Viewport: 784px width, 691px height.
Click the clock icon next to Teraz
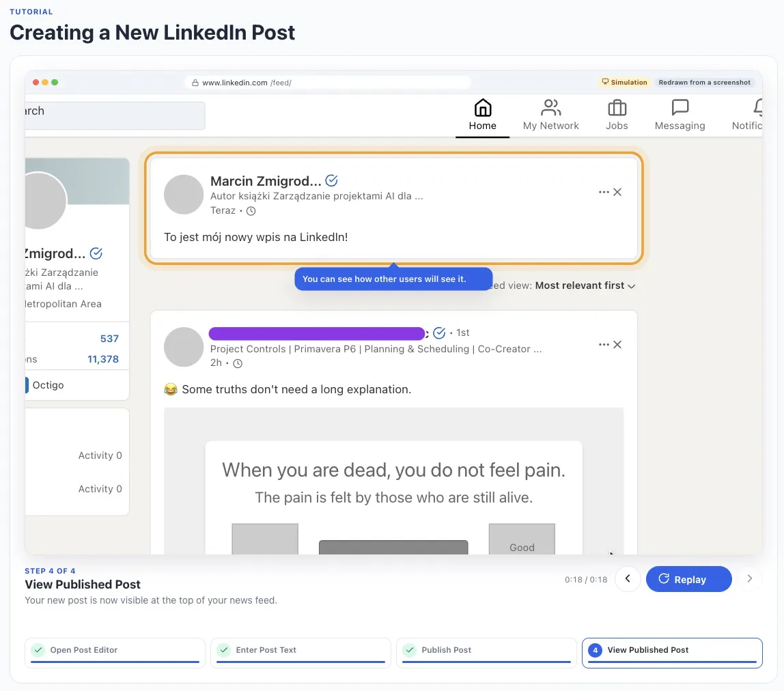point(251,211)
